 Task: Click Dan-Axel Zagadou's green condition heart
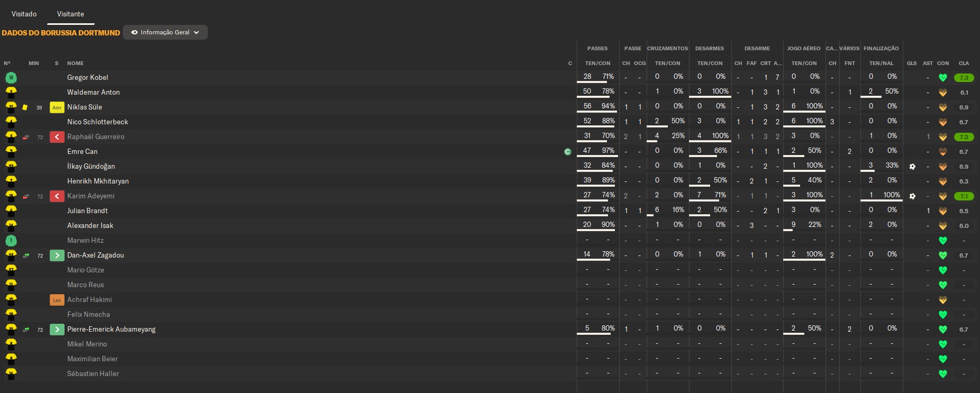coord(942,255)
